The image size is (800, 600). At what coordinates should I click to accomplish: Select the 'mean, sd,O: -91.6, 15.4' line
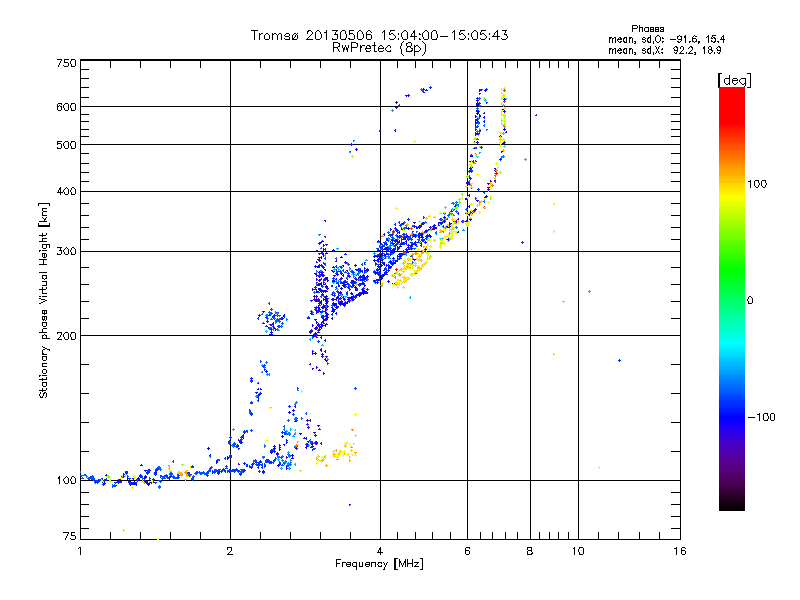click(x=667, y=39)
